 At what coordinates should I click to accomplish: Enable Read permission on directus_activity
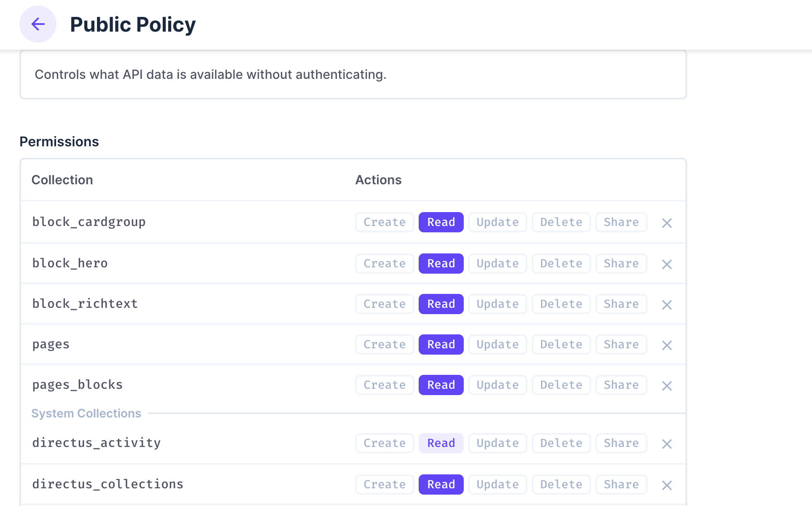pos(441,443)
